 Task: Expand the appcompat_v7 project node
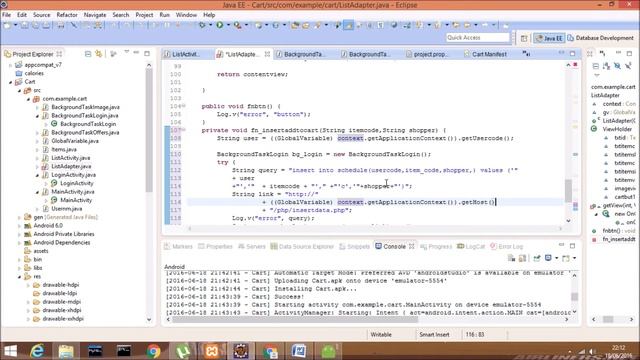pos(10,65)
